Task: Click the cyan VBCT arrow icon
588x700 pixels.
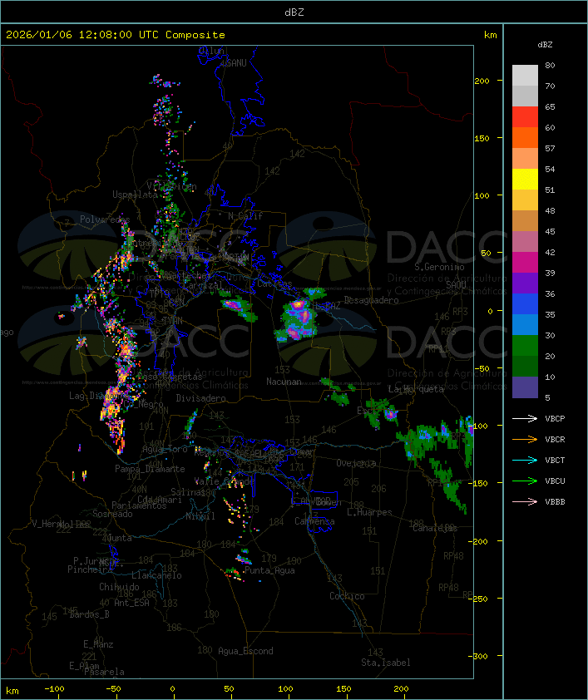Action: (525, 461)
